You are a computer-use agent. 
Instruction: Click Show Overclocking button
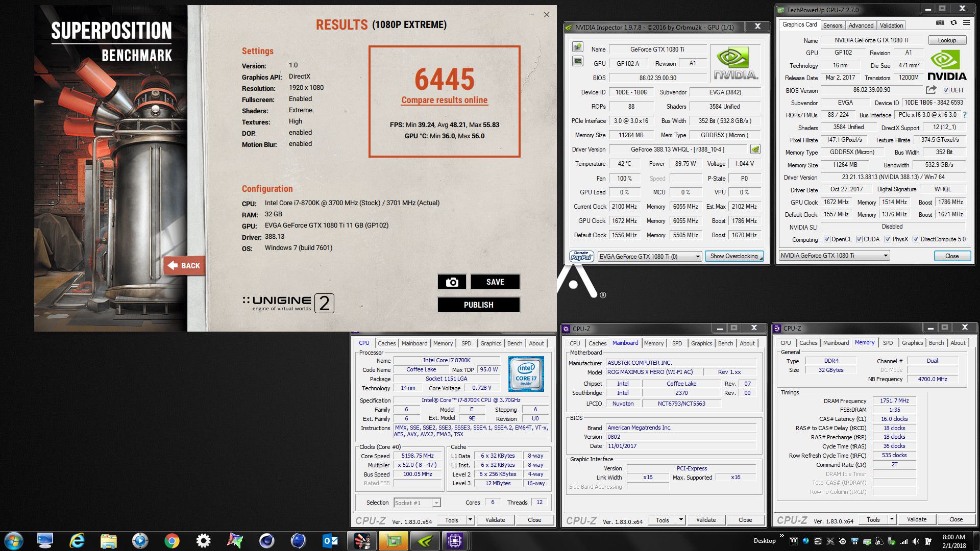tap(734, 256)
